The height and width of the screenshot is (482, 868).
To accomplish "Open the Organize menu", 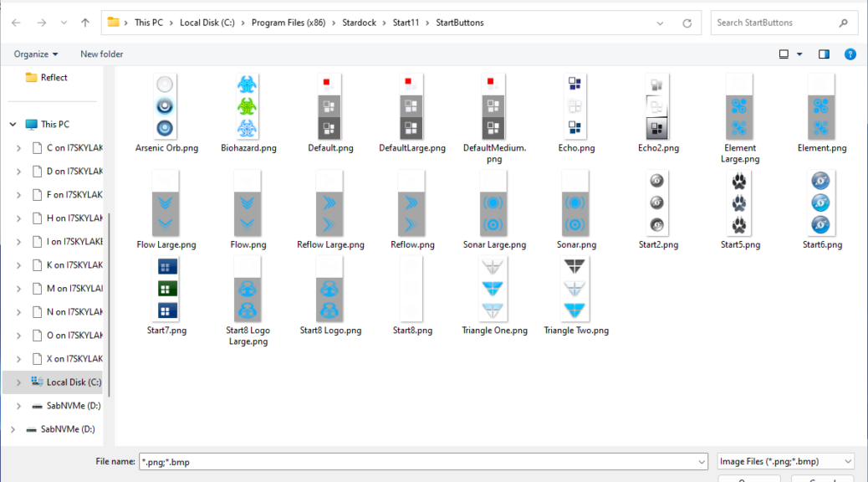I will point(35,54).
